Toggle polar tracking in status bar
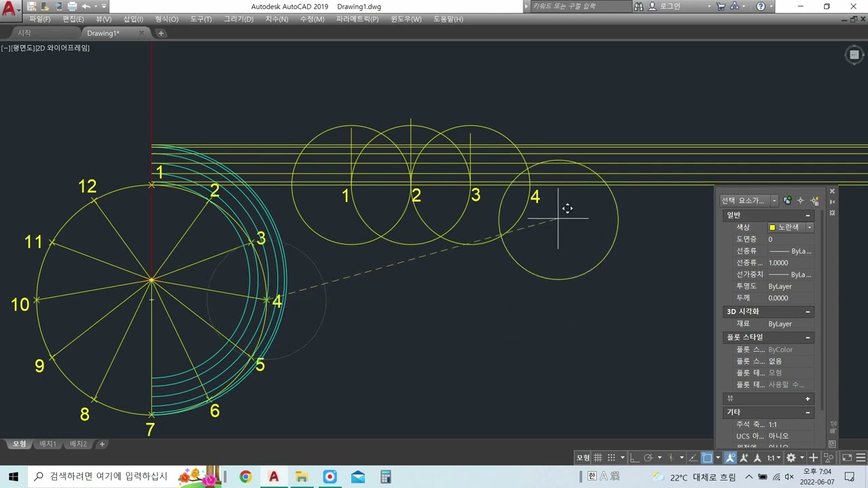The width and height of the screenshot is (868, 488). coord(648,458)
